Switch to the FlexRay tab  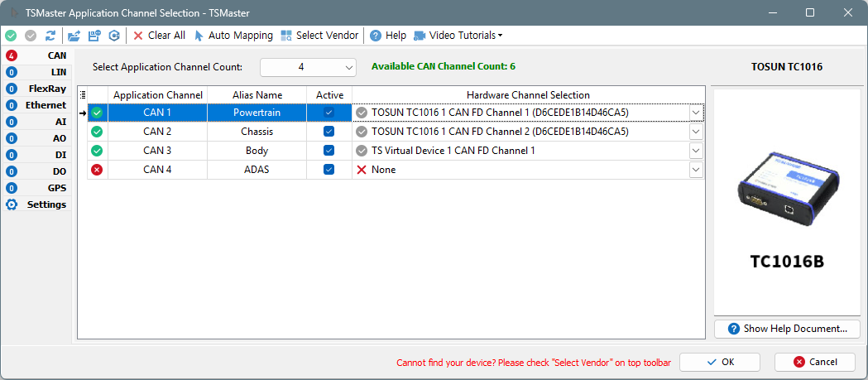[x=36, y=89]
